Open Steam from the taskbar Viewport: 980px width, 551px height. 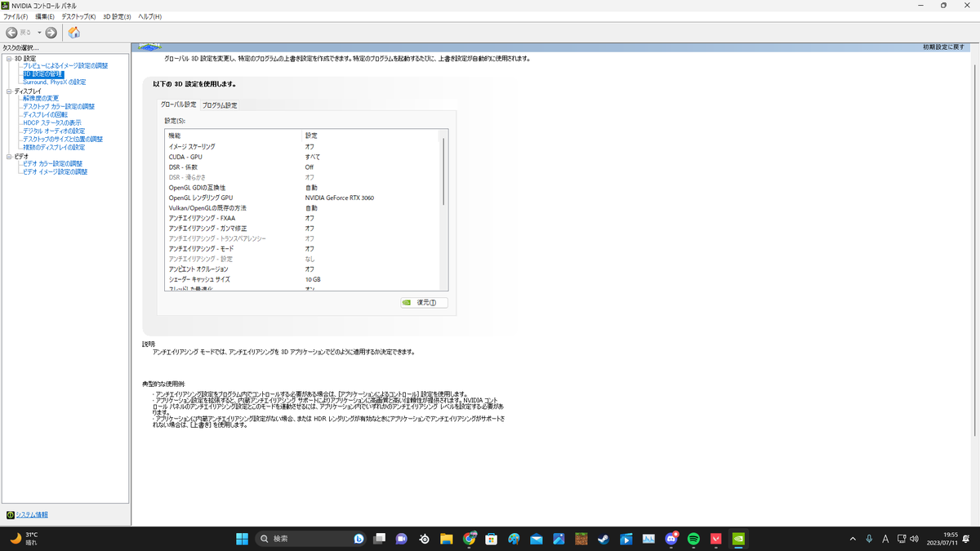(x=604, y=539)
